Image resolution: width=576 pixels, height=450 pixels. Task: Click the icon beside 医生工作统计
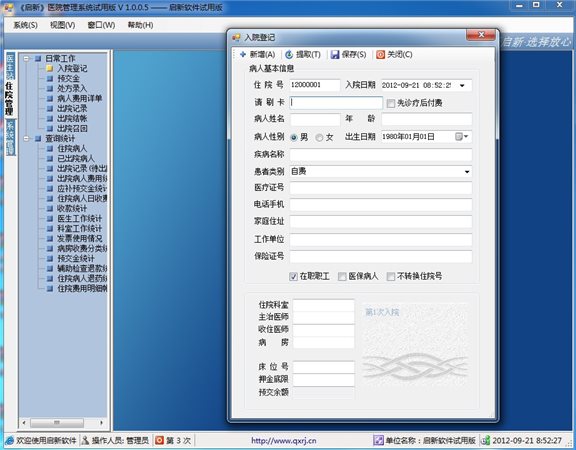pyautogui.click(x=50, y=219)
